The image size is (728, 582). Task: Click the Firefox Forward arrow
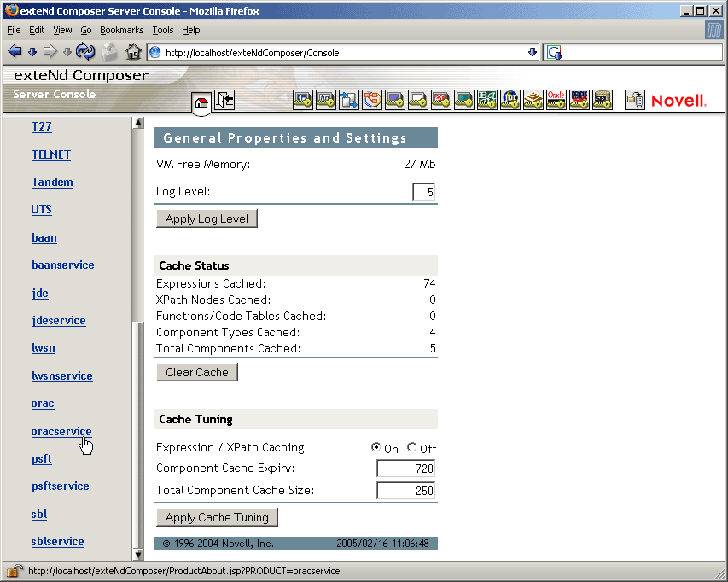coord(50,51)
